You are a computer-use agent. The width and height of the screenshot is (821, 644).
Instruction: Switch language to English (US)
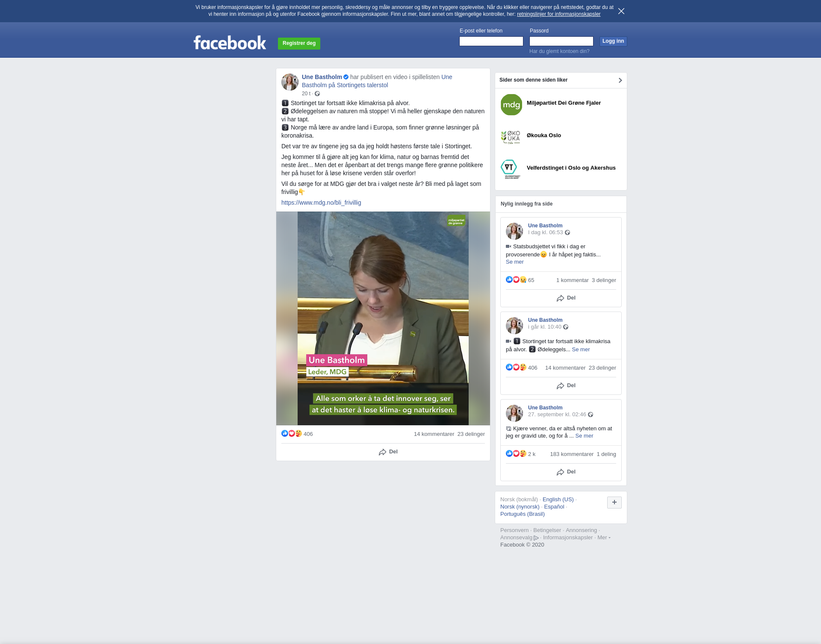pos(558,500)
